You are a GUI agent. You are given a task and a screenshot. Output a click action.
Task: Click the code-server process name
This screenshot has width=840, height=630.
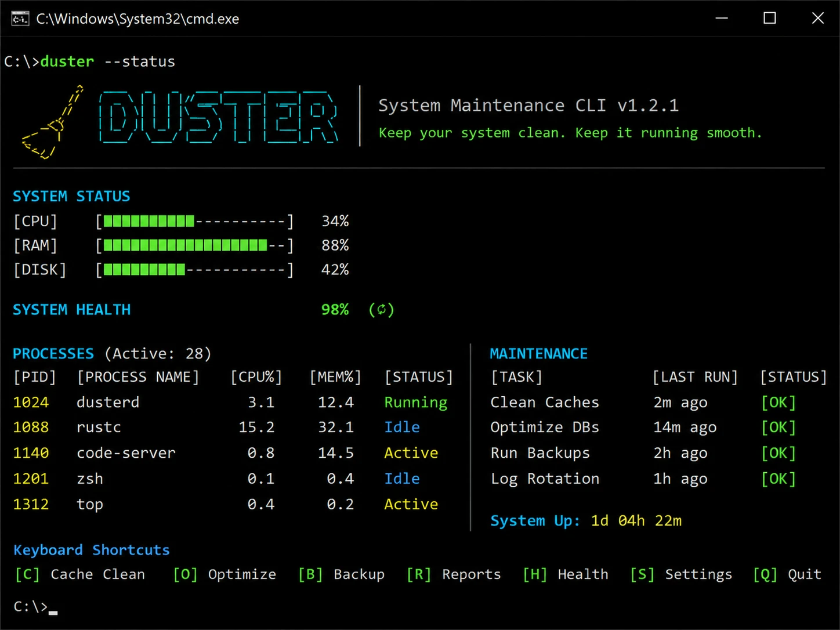[126, 453]
